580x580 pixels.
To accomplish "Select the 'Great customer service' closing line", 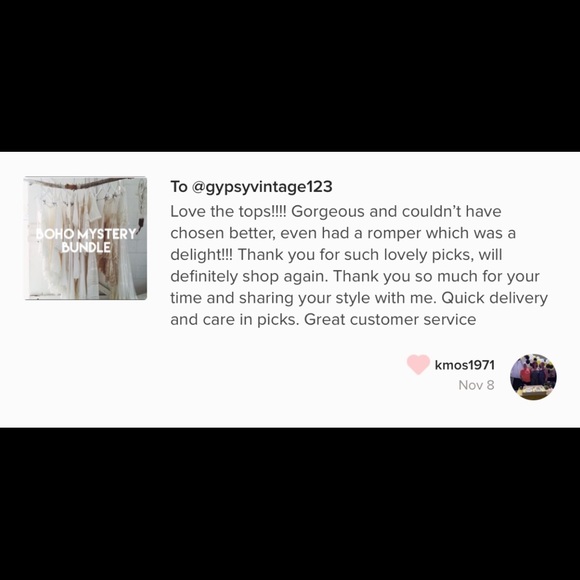I will [390, 320].
